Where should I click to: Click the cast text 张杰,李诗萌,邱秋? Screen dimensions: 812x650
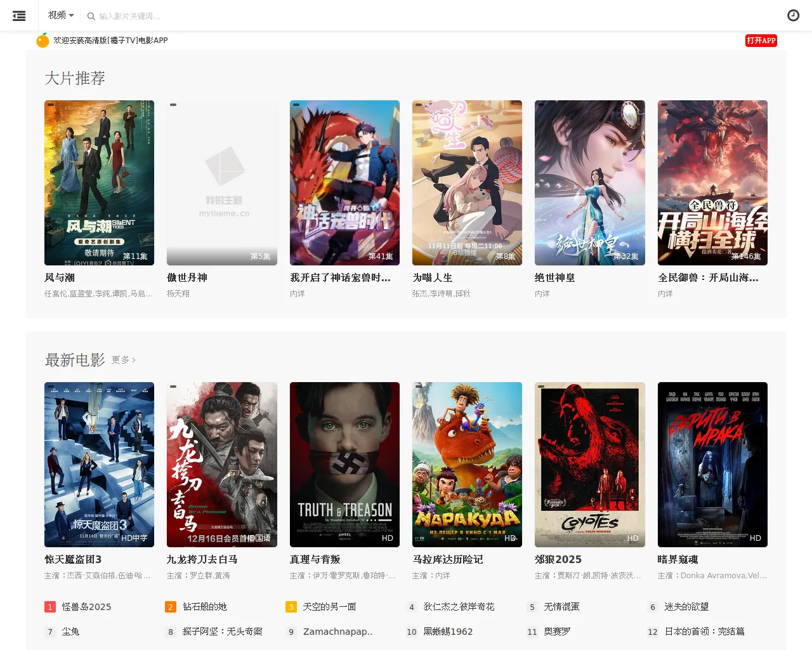(x=442, y=294)
